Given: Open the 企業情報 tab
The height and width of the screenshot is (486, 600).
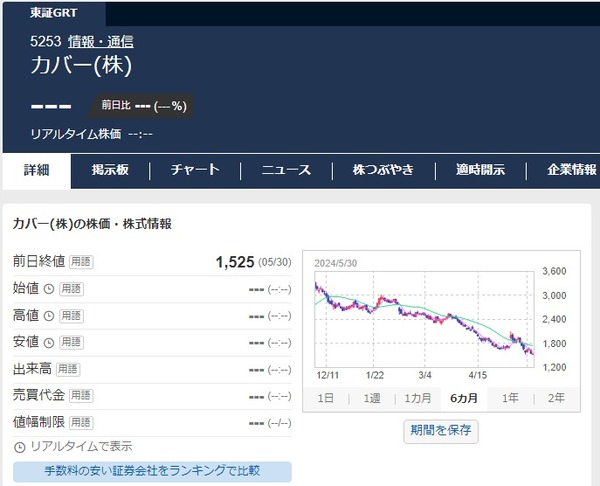Looking at the screenshot, I should click(x=572, y=170).
